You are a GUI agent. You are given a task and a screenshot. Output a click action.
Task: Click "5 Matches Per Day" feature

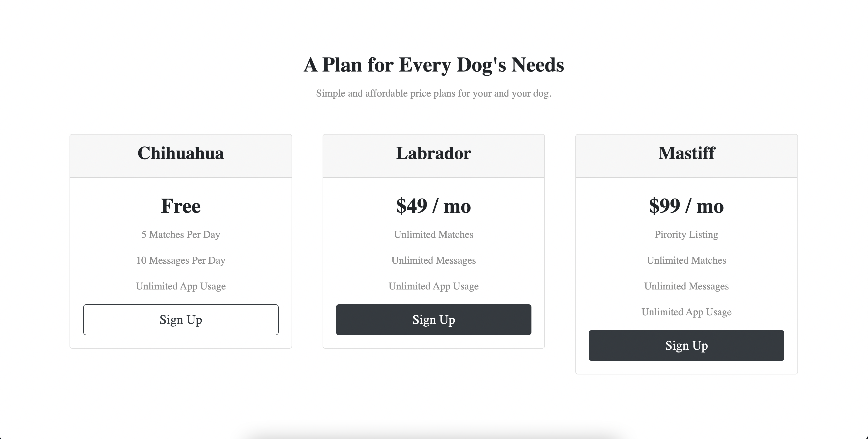(x=181, y=234)
